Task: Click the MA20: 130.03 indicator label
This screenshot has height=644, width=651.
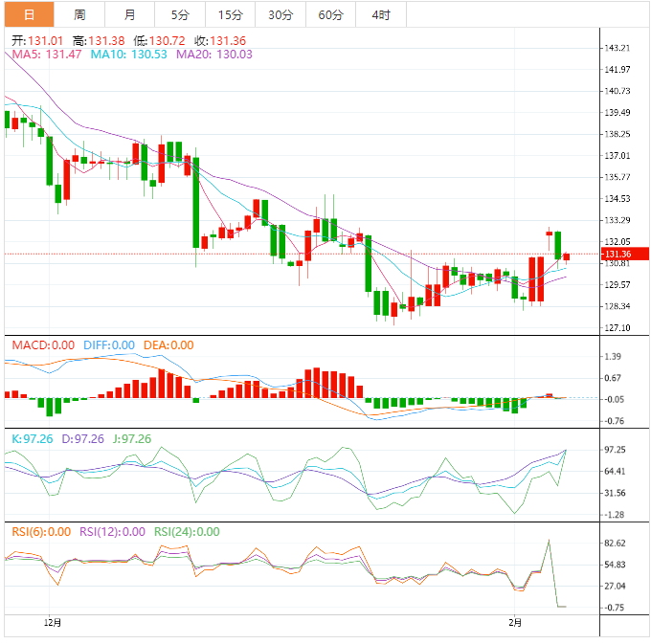Action: point(214,55)
